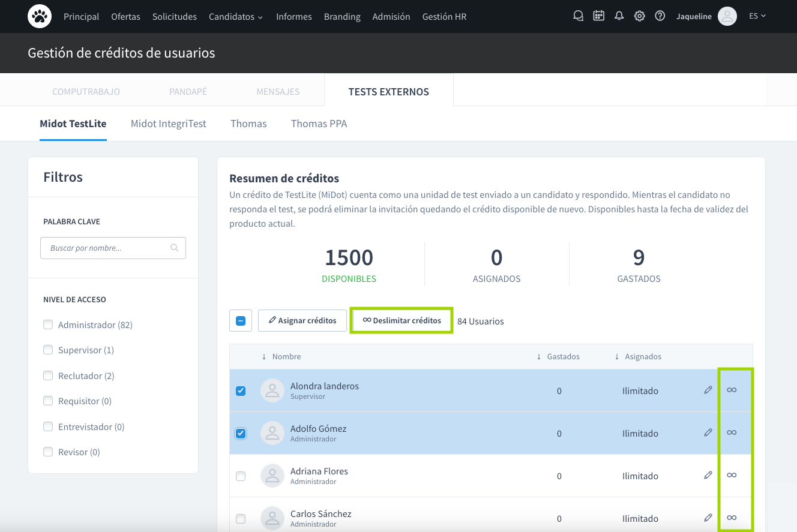The width and height of the screenshot is (797, 532).
Task: Click the help question mark icon
Action: click(660, 16)
